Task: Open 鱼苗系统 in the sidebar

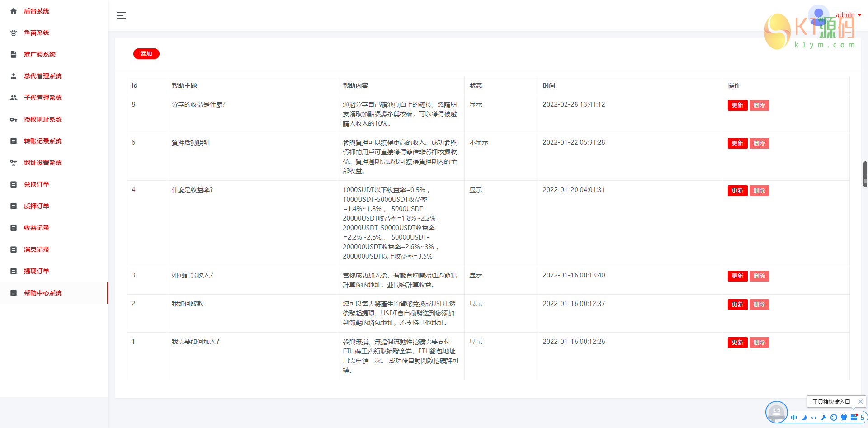Action: point(37,33)
